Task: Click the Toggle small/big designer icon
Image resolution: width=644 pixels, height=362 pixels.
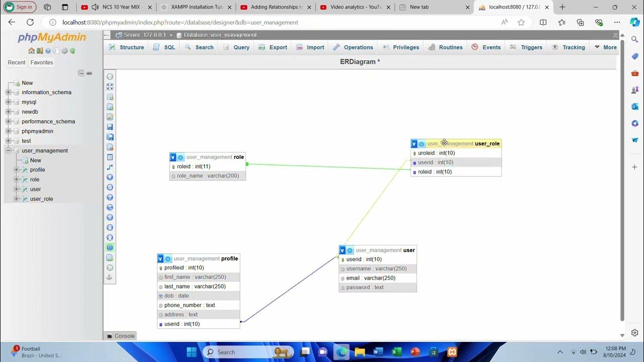Action: (110, 237)
